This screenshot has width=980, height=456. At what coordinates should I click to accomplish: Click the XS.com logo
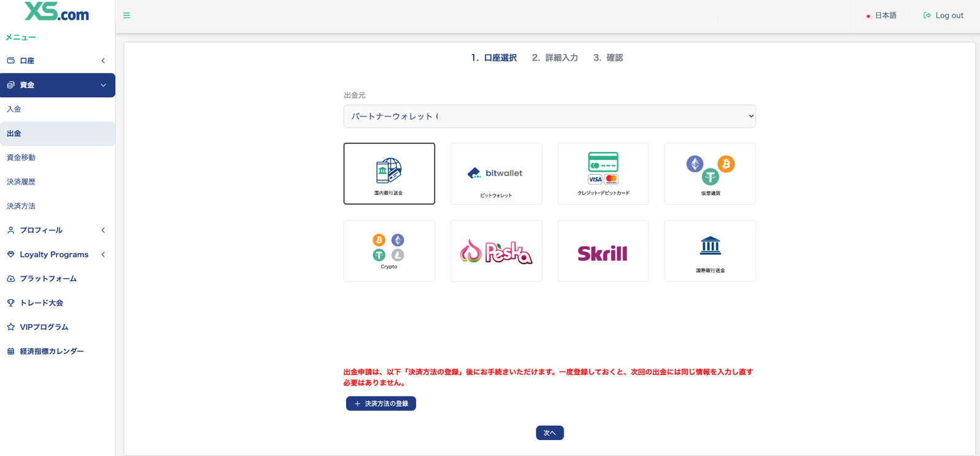pos(57,12)
